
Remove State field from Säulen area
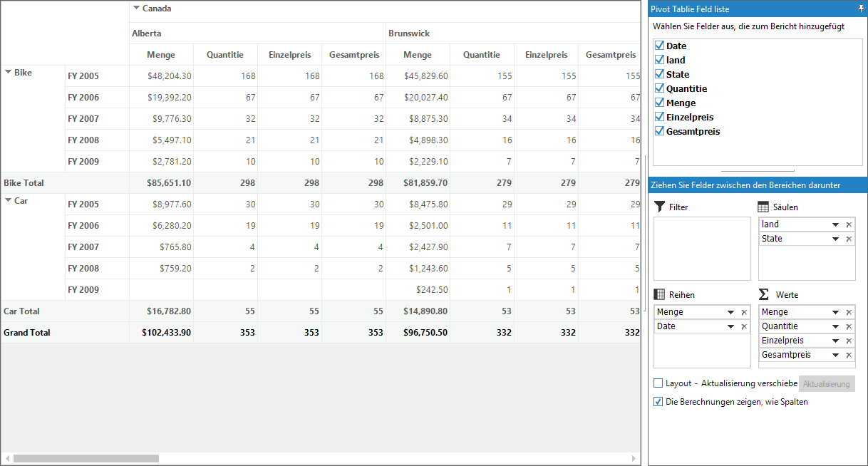[848, 239]
